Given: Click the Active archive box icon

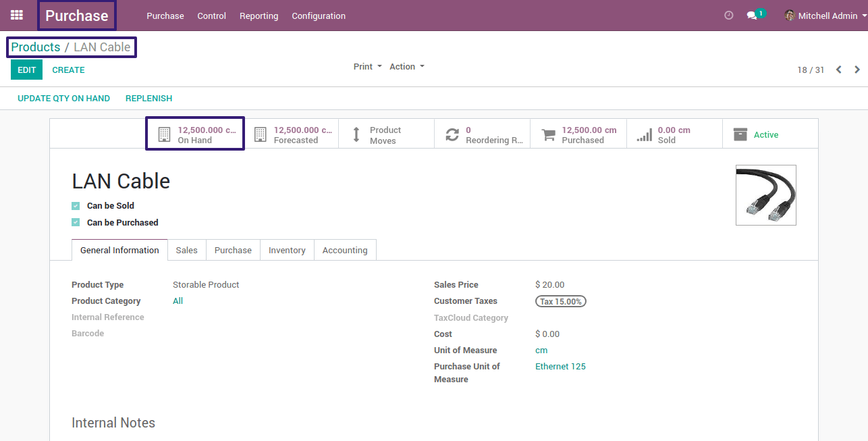Looking at the screenshot, I should (x=740, y=134).
